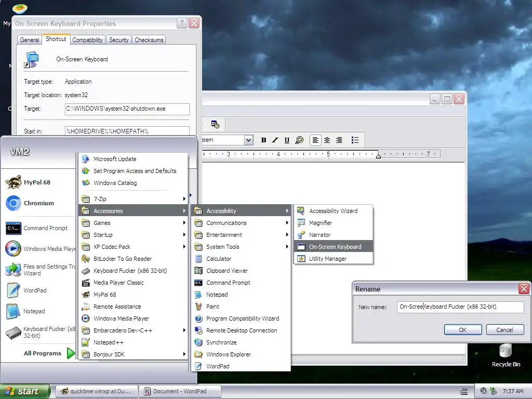Launch Narrator

[x=334, y=235]
